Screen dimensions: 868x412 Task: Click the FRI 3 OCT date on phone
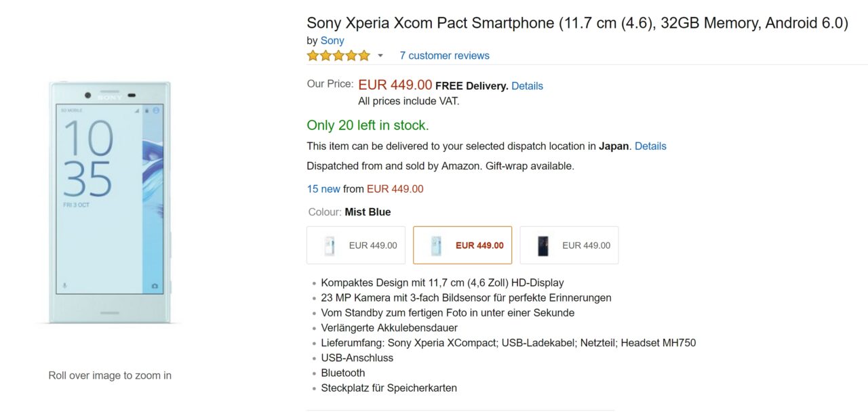(77, 205)
